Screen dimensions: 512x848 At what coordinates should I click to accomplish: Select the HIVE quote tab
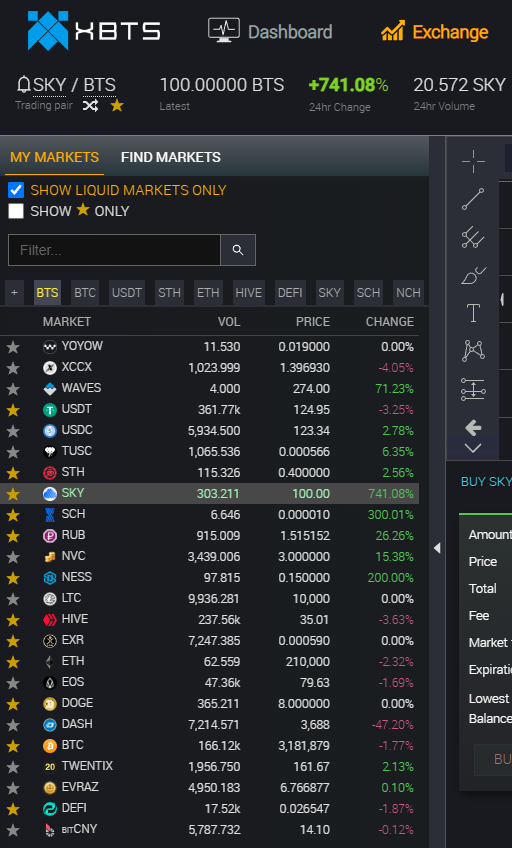coord(249,293)
